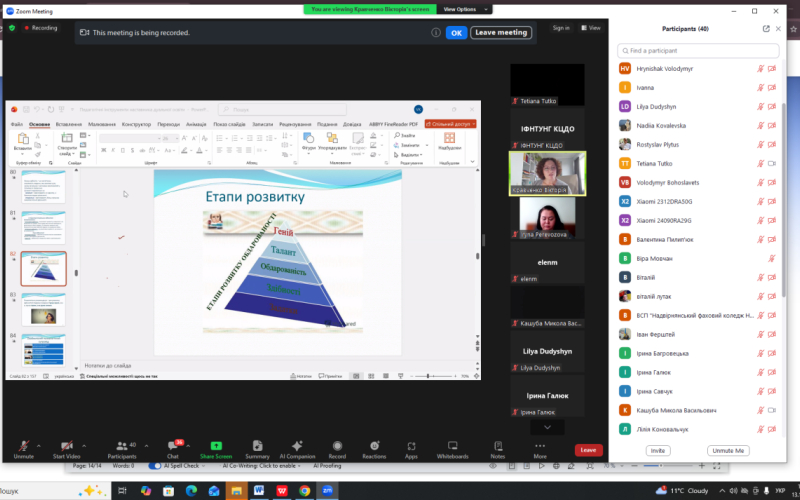Select Кравченко Вікторія's video thumbnail
Image resolution: width=800 pixels, height=500 pixels.
(x=547, y=173)
